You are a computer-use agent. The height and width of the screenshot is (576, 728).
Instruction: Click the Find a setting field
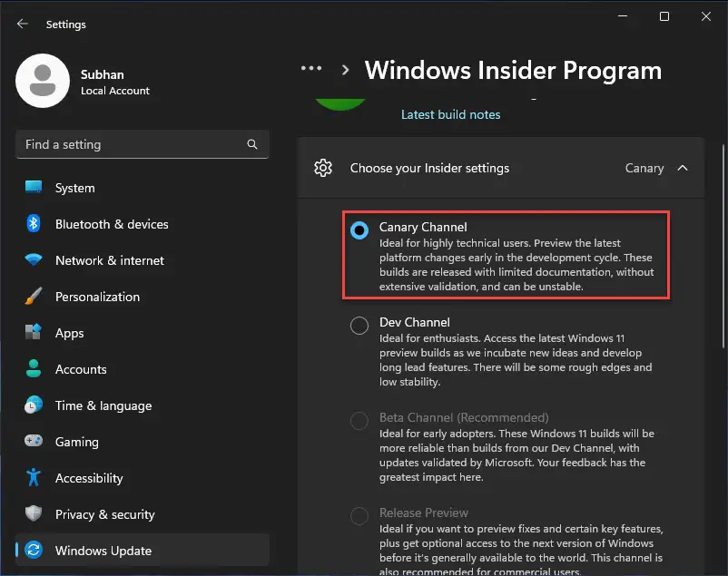tap(143, 144)
